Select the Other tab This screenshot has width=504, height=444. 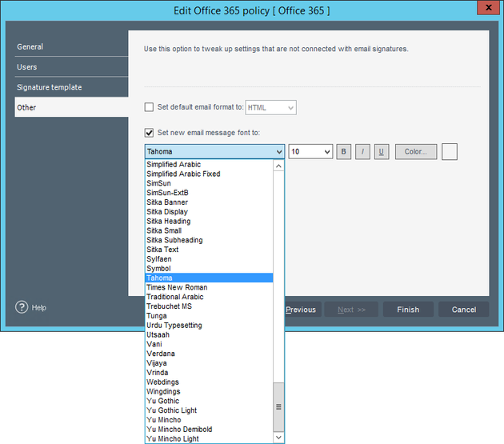coord(71,107)
